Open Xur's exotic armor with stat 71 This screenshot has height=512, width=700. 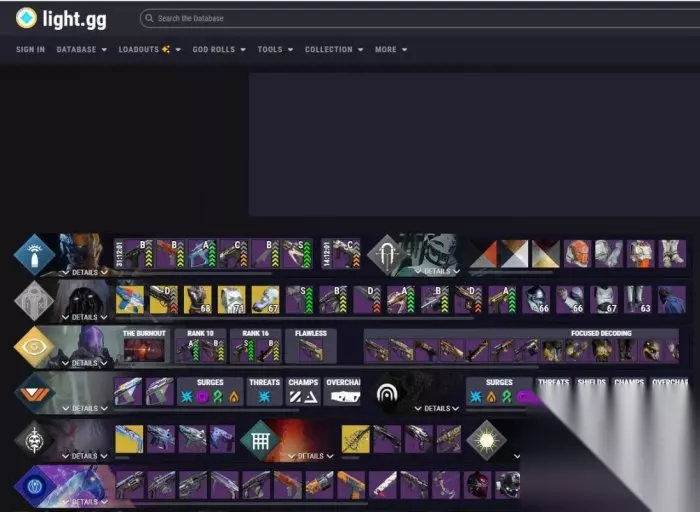(232, 300)
